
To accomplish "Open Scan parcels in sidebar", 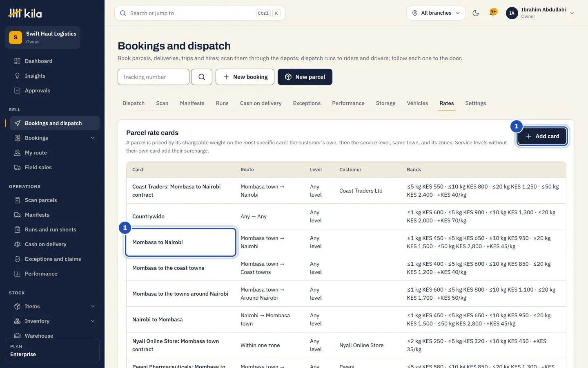I will (55, 200).
